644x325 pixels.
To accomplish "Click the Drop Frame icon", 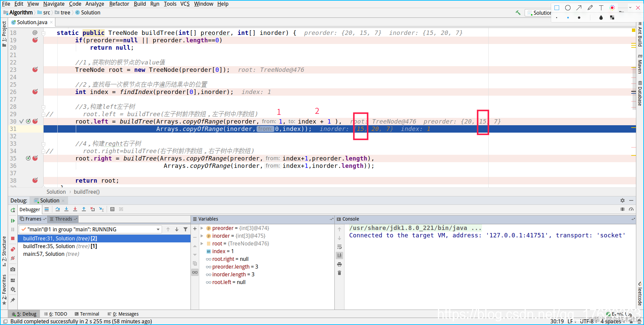I will (93, 209).
